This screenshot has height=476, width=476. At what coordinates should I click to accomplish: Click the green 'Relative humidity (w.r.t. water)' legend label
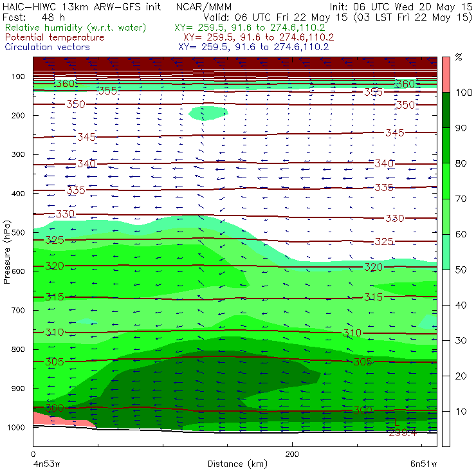(76, 28)
